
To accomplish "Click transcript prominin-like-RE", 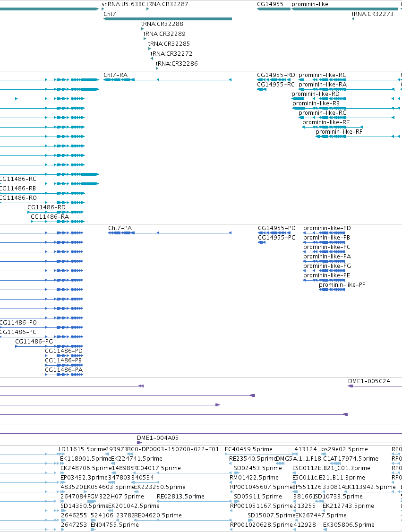I will [326, 122].
